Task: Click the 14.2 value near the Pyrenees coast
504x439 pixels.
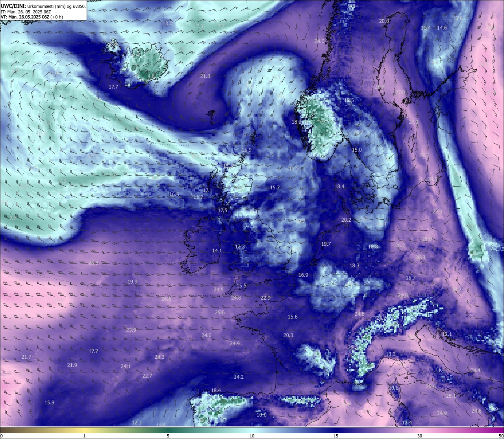Action: (239, 377)
